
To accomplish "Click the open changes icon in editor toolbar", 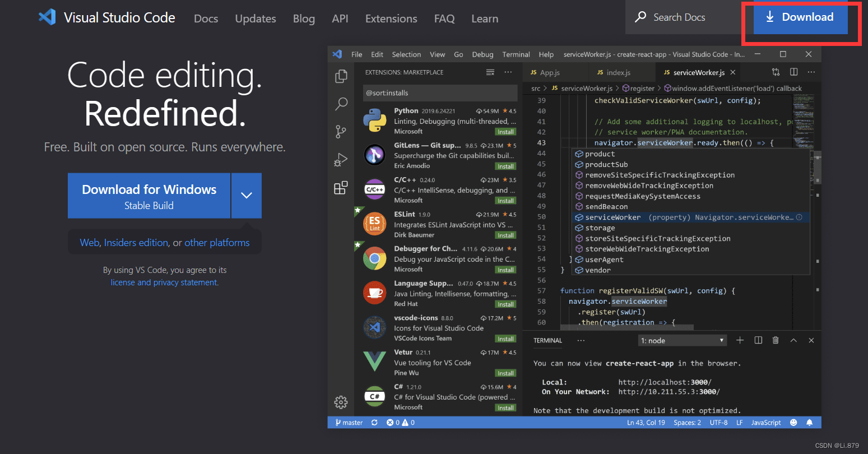I will [776, 72].
